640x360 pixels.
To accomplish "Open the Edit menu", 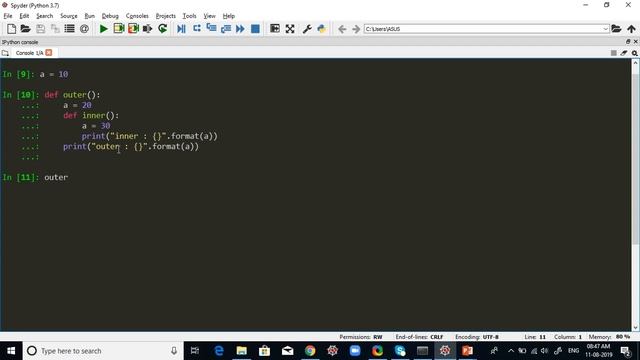I will (24, 16).
